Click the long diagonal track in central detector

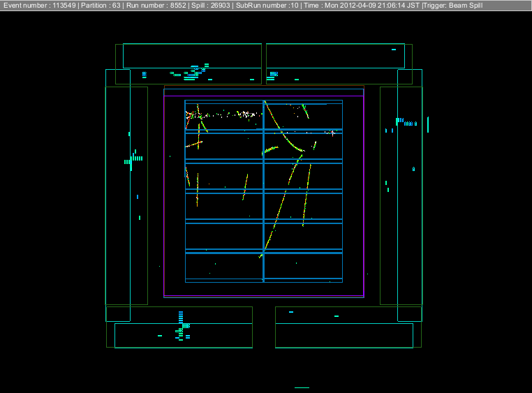pyautogui.click(x=279, y=209)
